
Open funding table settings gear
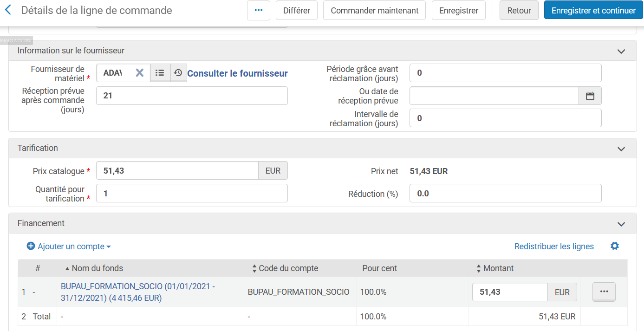615,246
